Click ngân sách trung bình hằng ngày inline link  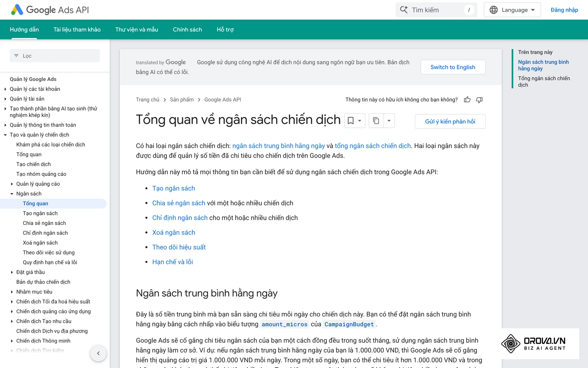coord(279,146)
